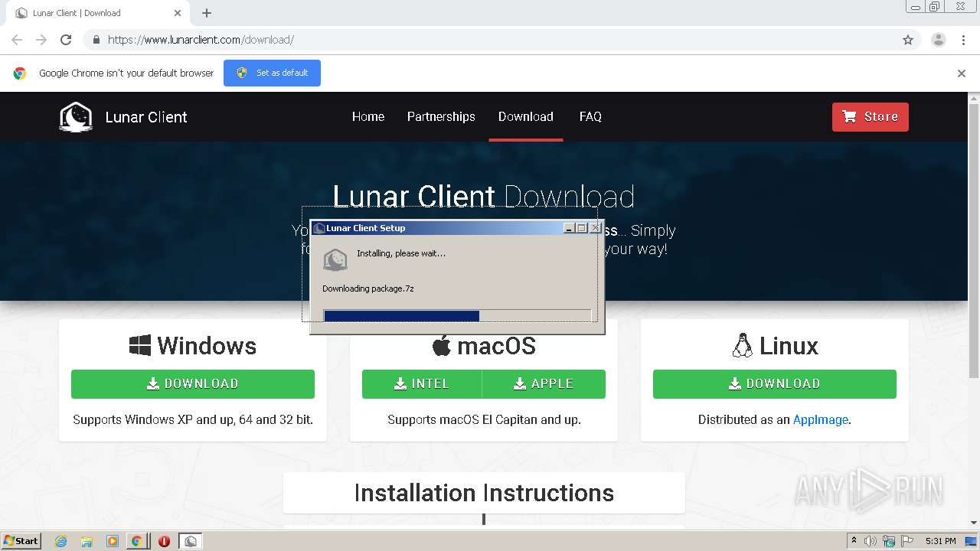Click the 'Installing, please wait...' text
Image resolution: width=980 pixels, height=551 pixels.
(x=401, y=253)
